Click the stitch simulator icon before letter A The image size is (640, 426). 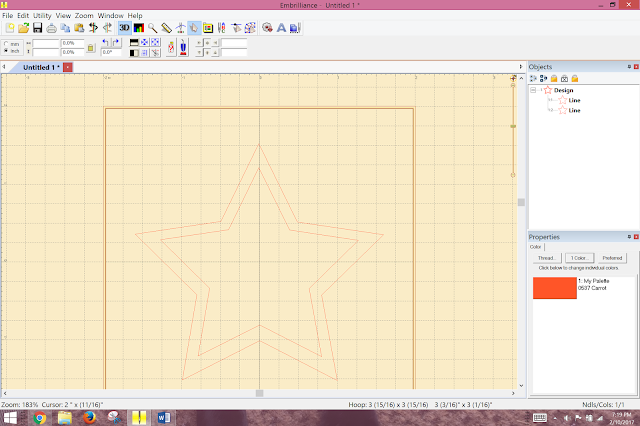coord(267,28)
